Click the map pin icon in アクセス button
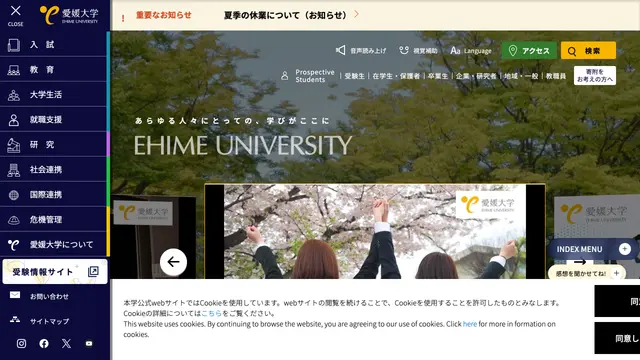The height and width of the screenshot is (360, 640). [513, 51]
